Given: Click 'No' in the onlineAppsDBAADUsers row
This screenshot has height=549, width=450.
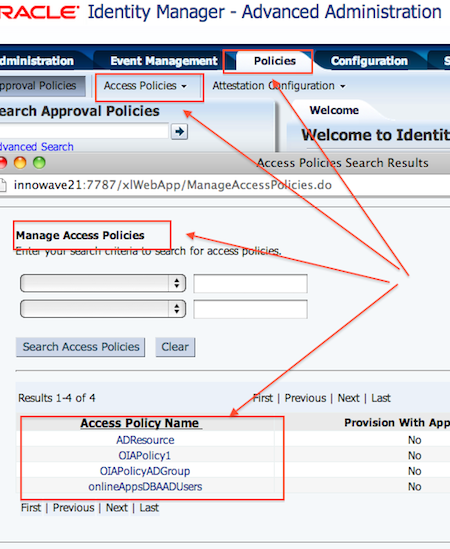Looking at the screenshot, I should (x=415, y=487).
